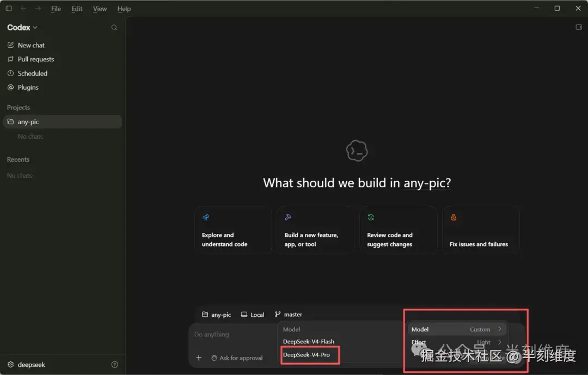588x375 pixels.
Task: Toggle the sidebar panel icon
Action: tap(9, 8)
